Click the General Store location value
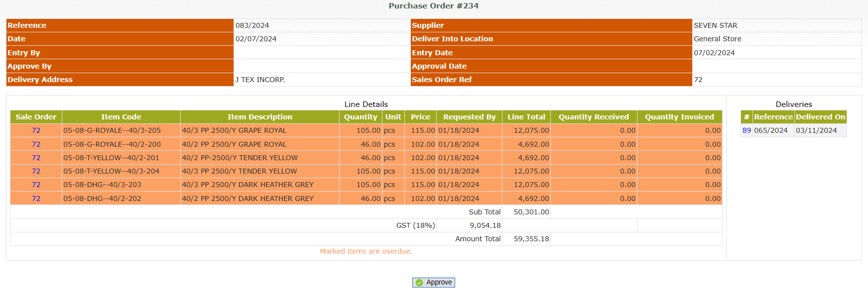Image resolution: width=868 pixels, height=292 pixels. point(717,39)
